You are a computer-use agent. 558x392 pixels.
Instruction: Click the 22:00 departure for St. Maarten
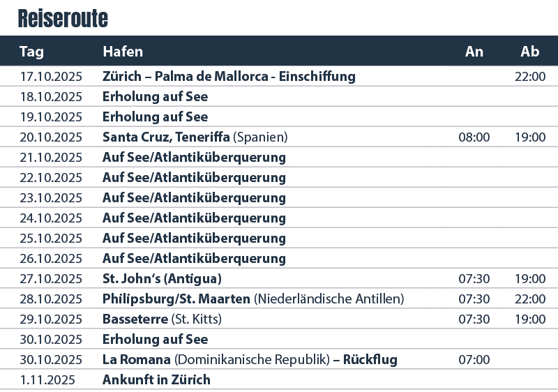[x=530, y=299]
